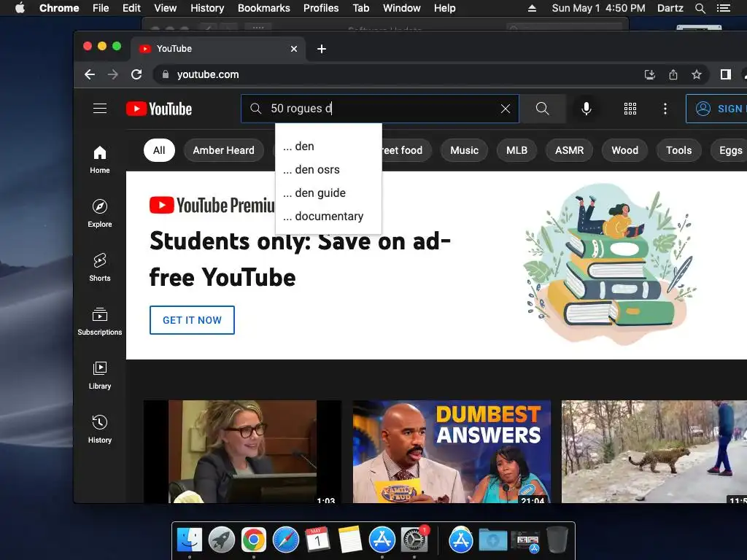Open the YouTube apps grid icon
The width and height of the screenshot is (747, 560).
pyautogui.click(x=630, y=109)
